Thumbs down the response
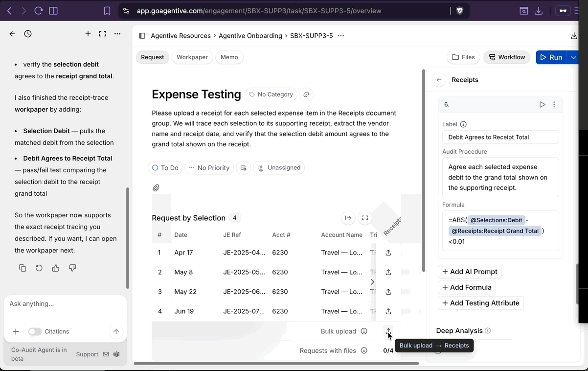The height and width of the screenshot is (371, 588). pyautogui.click(x=72, y=268)
